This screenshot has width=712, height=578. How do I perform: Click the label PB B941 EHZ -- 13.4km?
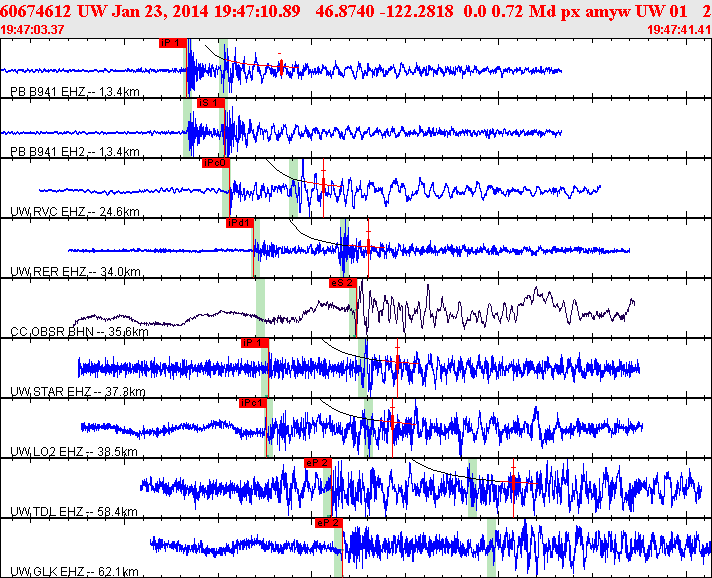click(x=75, y=92)
